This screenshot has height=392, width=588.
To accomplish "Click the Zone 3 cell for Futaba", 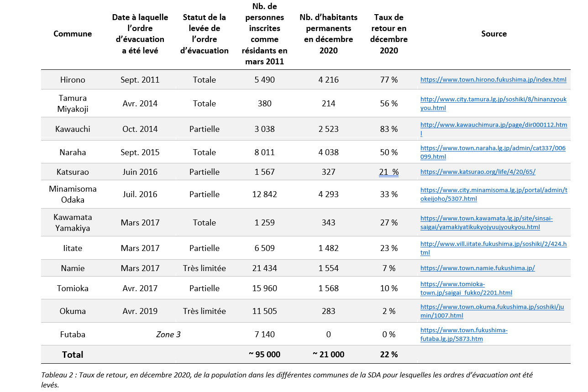I will click(x=168, y=335).
